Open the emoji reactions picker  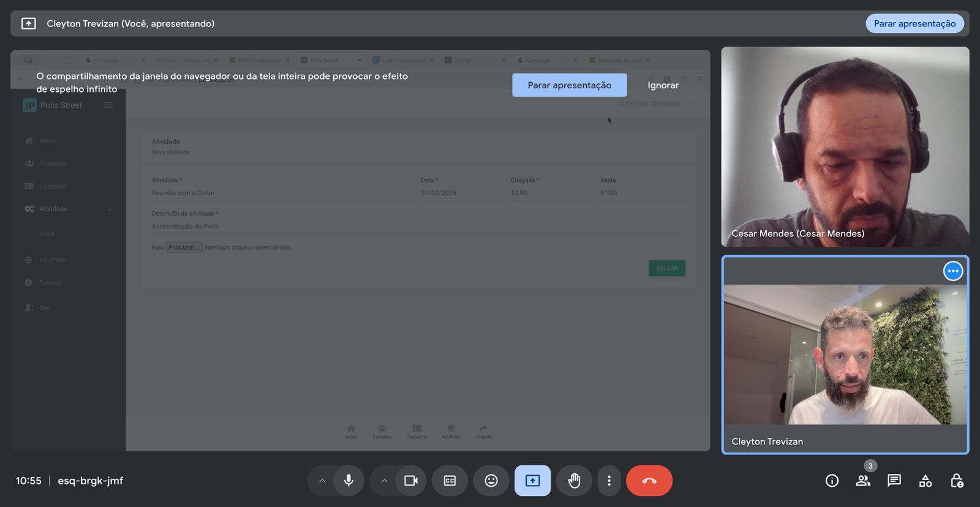491,481
